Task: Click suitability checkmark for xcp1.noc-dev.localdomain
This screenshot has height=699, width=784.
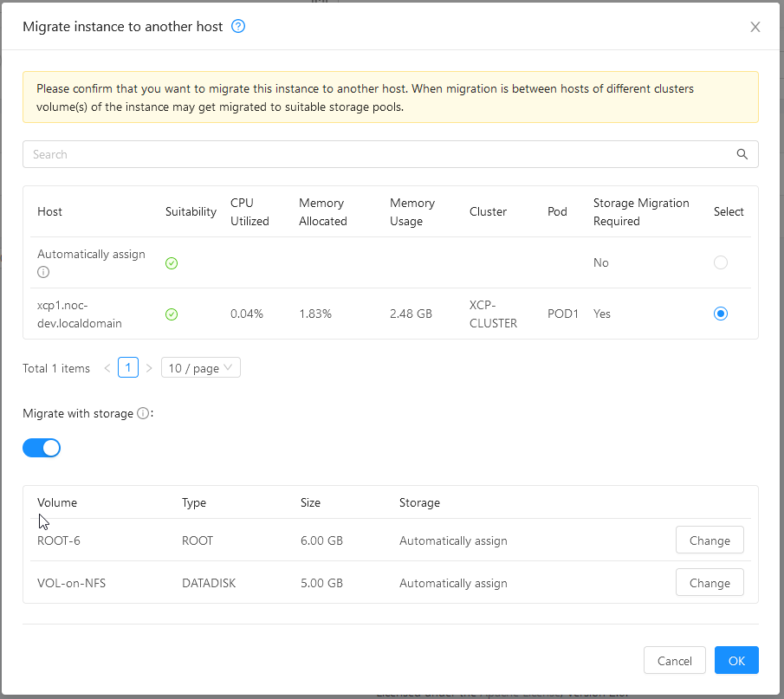Action: click(x=172, y=314)
